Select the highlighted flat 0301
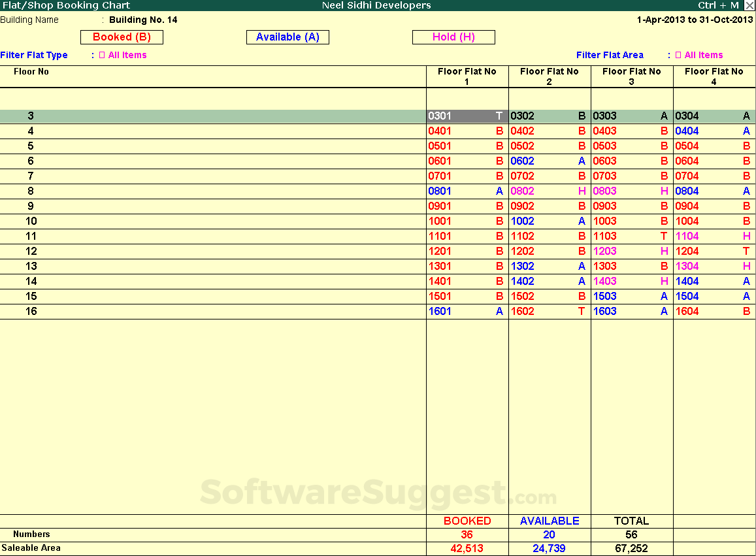 point(465,116)
